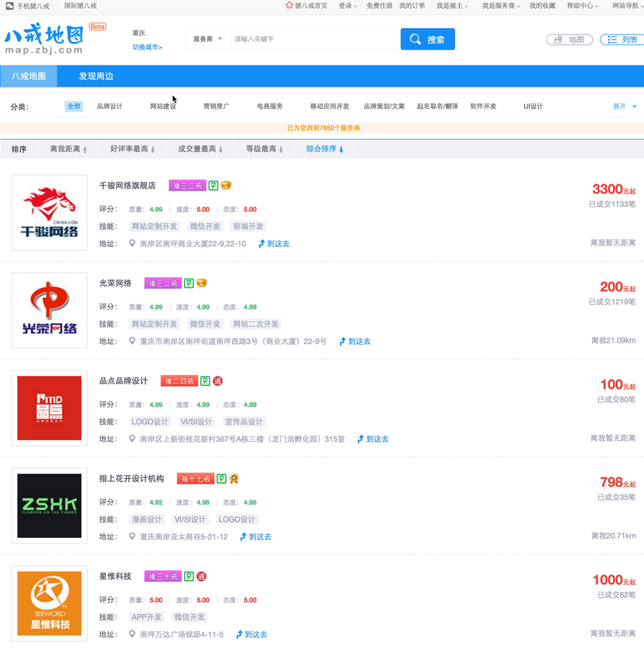The height and width of the screenshot is (648, 644).
Task: Click 光荣网络's gold crown icon
Action: pyautogui.click(x=201, y=283)
